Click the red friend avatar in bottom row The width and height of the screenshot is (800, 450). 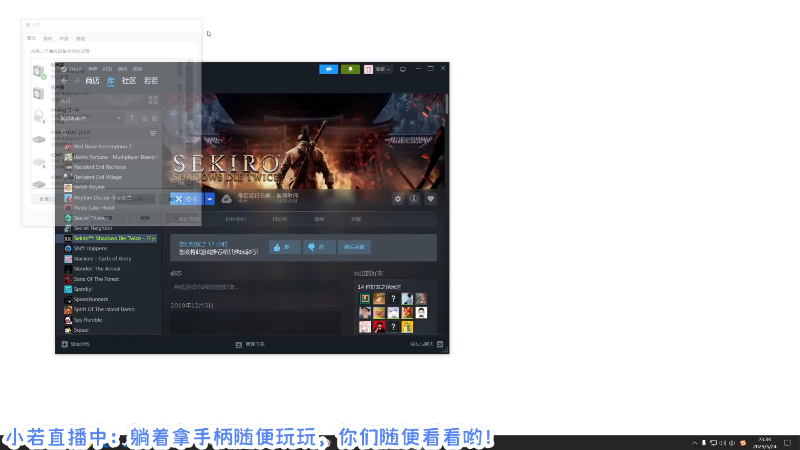coord(379,327)
